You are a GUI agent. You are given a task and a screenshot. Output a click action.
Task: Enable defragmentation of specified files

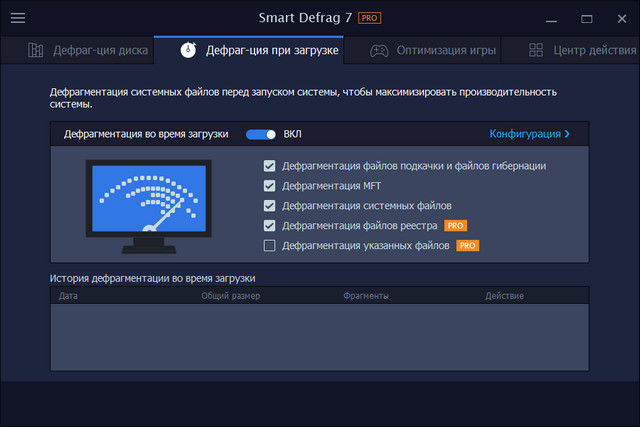pyautogui.click(x=269, y=245)
